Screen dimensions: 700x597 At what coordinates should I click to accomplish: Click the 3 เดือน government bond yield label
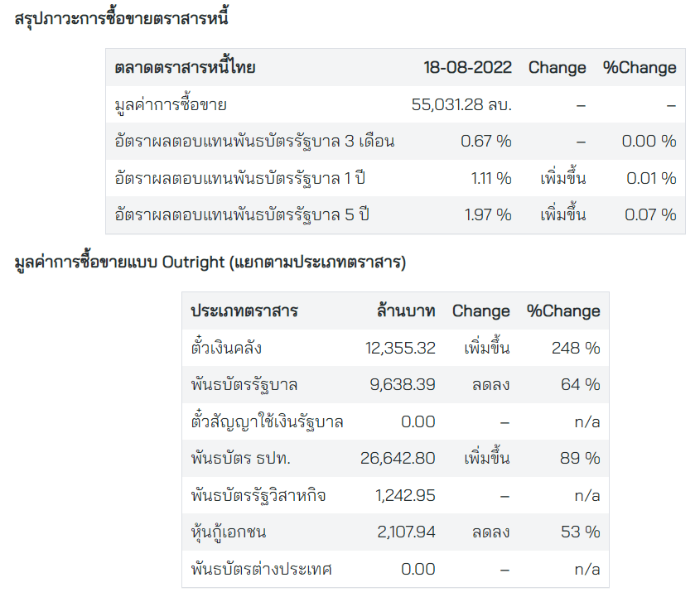254,142
